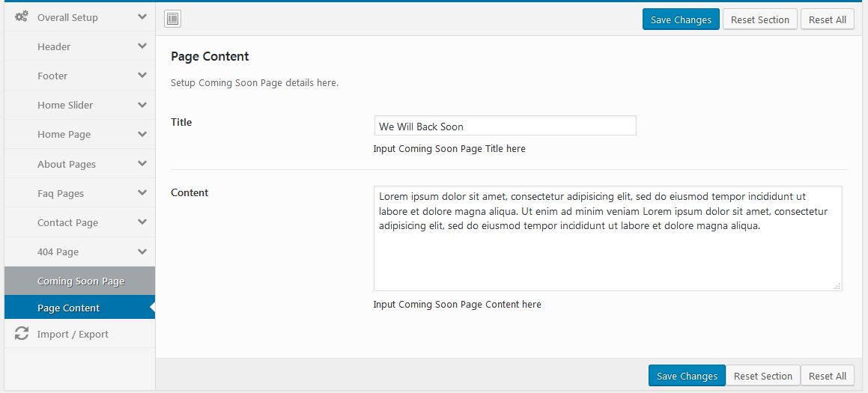Expand the Home Slider chevron
The image size is (868, 393).
tap(142, 105)
